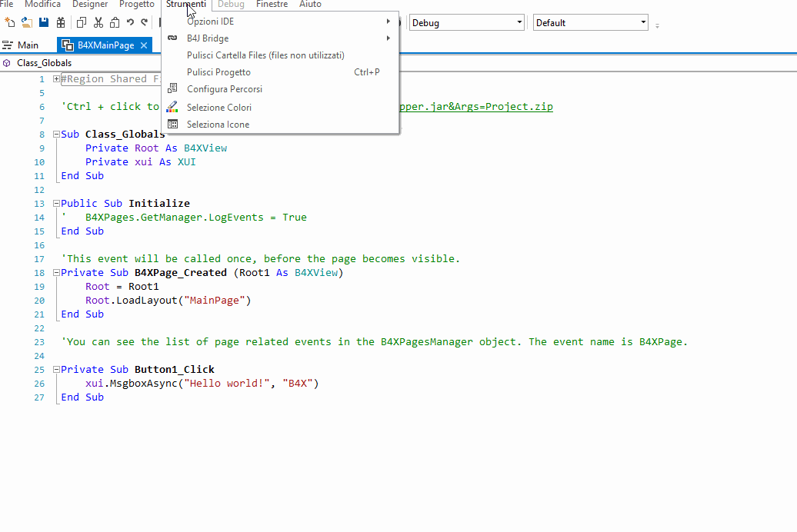Choose Selezione Colori menu entry
Viewport: 797px width, 532px height.
(x=280, y=107)
